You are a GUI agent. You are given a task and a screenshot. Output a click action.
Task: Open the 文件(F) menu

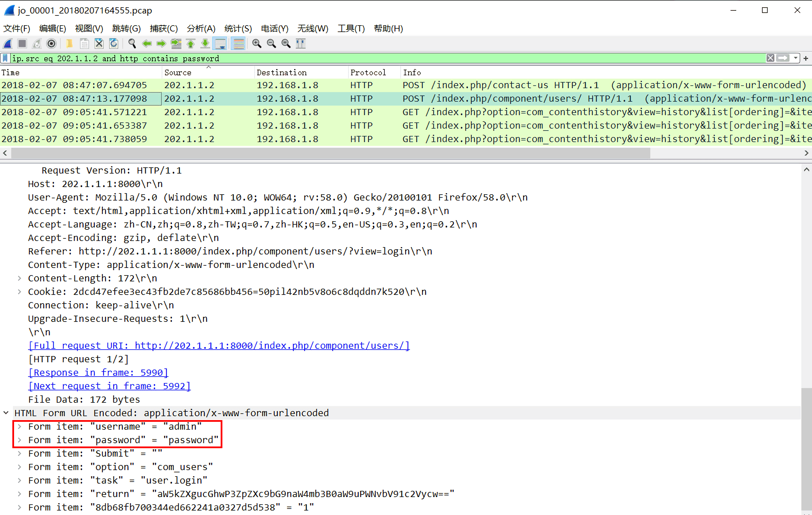click(x=17, y=29)
